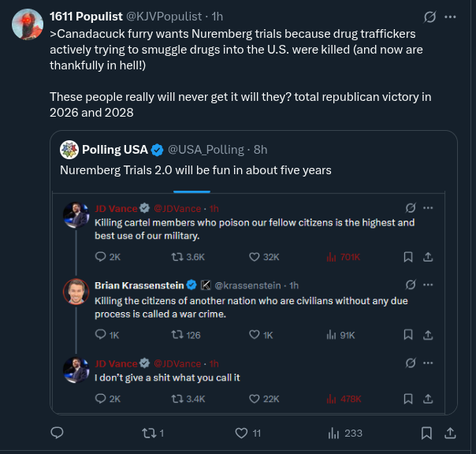Click the Polling USA avatar

tap(69, 150)
